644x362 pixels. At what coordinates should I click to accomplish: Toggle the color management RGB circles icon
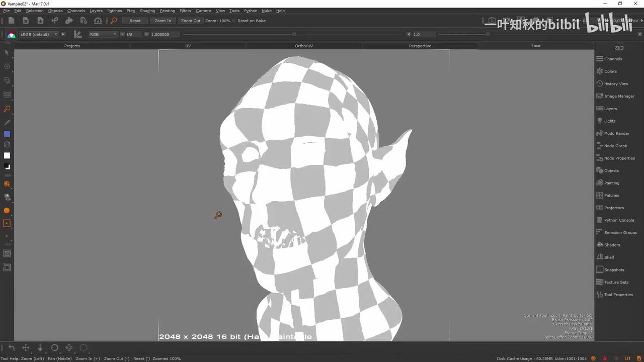pyautogui.click(x=11, y=34)
